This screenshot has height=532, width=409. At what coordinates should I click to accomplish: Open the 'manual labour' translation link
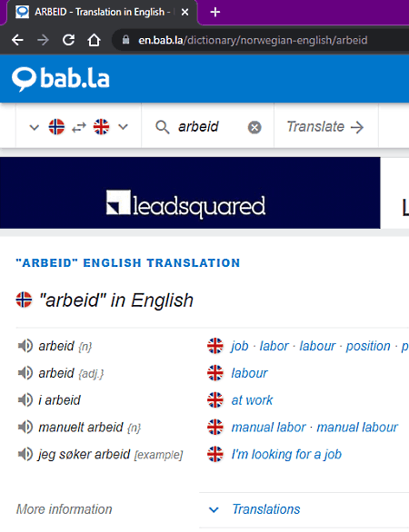tap(357, 428)
